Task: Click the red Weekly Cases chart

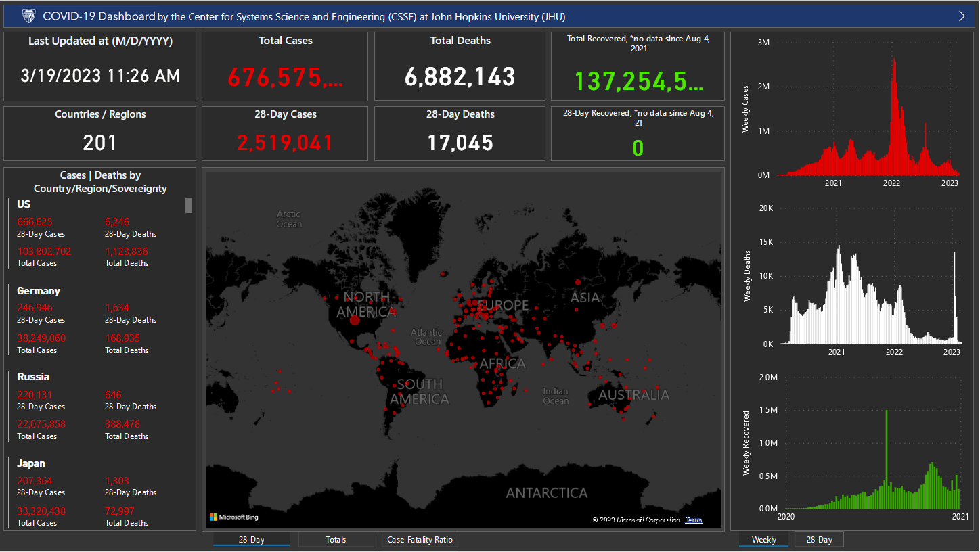Action: click(866, 122)
